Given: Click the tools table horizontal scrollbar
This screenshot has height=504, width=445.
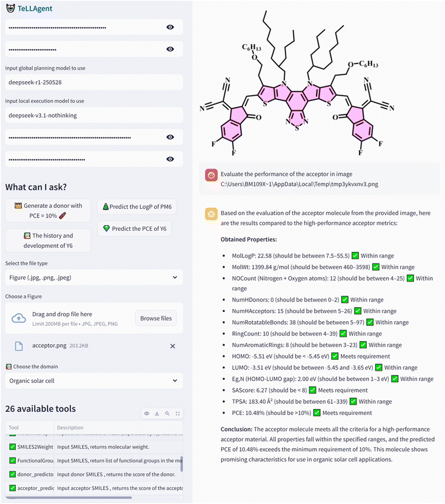Looking at the screenshot, I should [x=69, y=497].
